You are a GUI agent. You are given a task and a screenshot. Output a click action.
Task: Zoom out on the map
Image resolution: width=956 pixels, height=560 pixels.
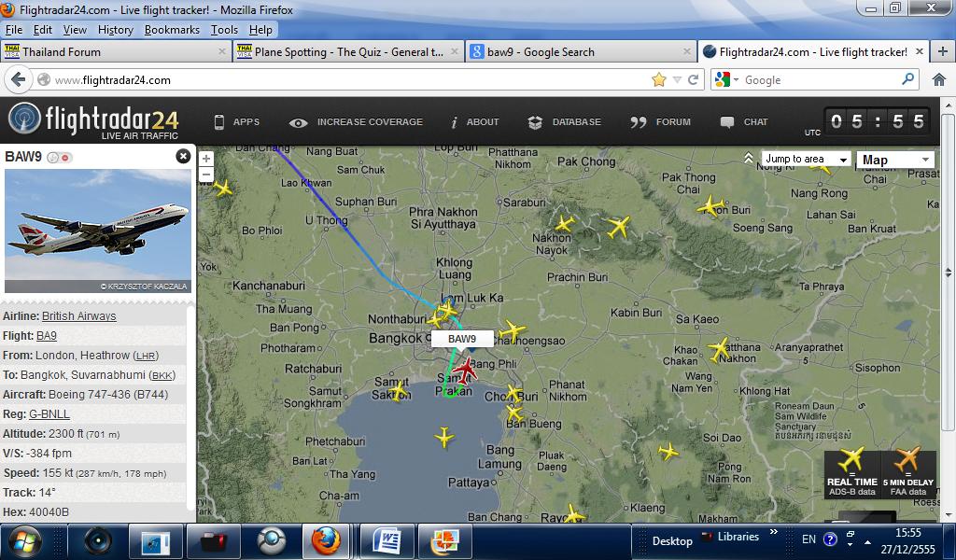pyautogui.click(x=206, y=175)
